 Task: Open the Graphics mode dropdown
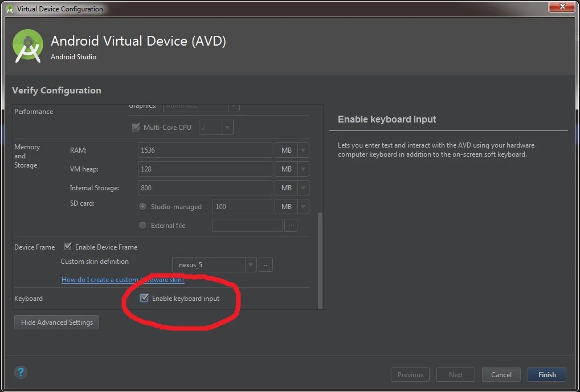coord(233,107)
